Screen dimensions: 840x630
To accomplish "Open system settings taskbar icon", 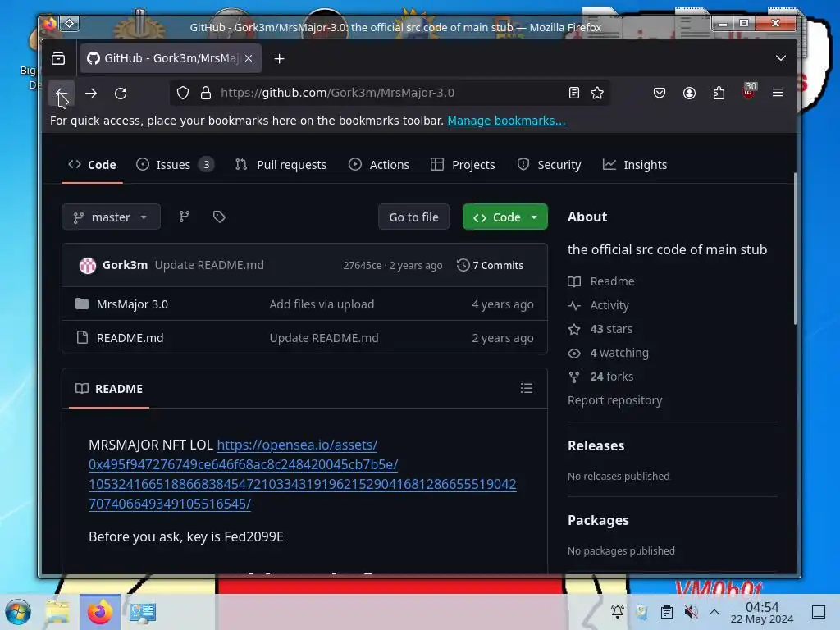I will click(142, 612).
